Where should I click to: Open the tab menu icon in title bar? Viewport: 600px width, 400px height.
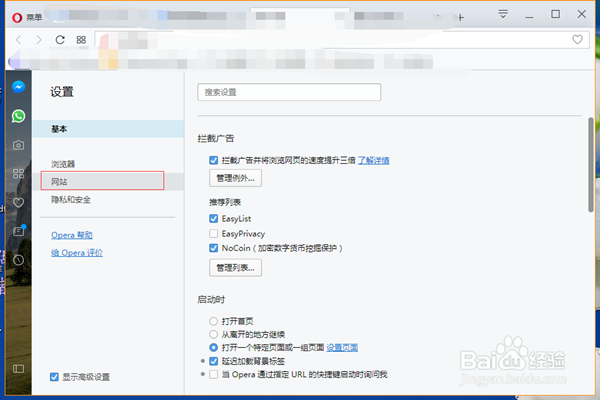tap(503, 15)
